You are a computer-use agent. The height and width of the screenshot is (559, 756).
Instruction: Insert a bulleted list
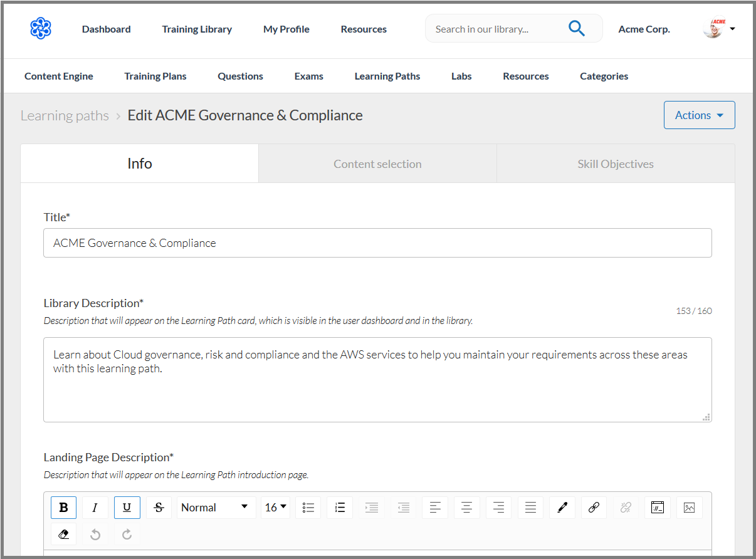tap(308, 508)
